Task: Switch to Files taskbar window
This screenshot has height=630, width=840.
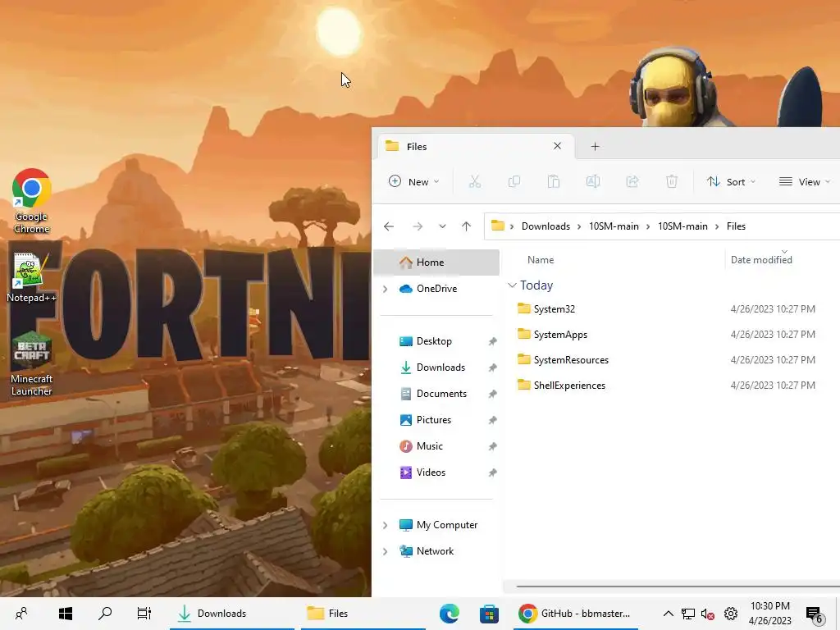Action: 363,614
